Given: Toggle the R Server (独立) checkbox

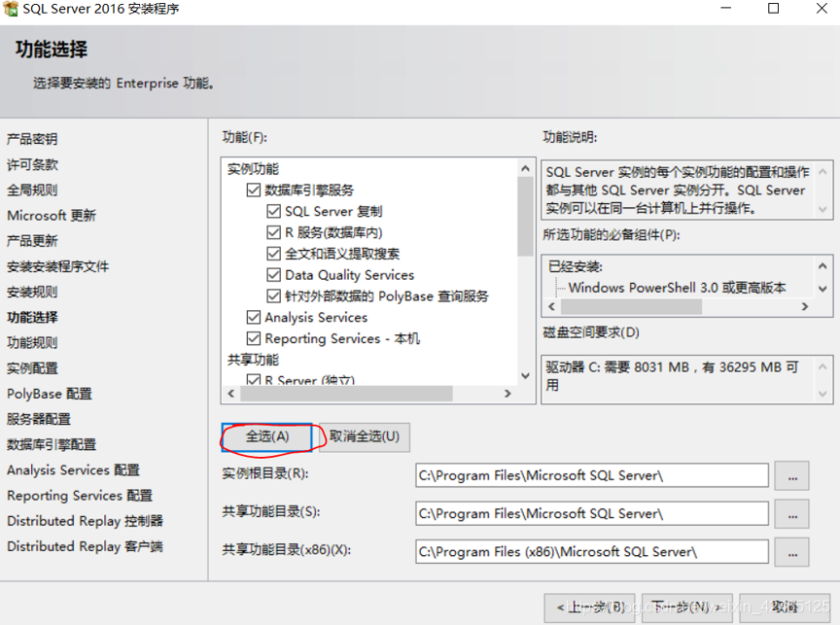Looking at the screenshot, I should click(254, 379).
